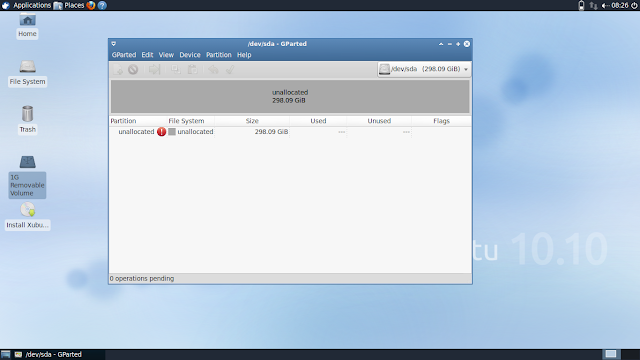Select the File System desktop icon
Viewport: 640px width, 360px height.
coord(27,73)
